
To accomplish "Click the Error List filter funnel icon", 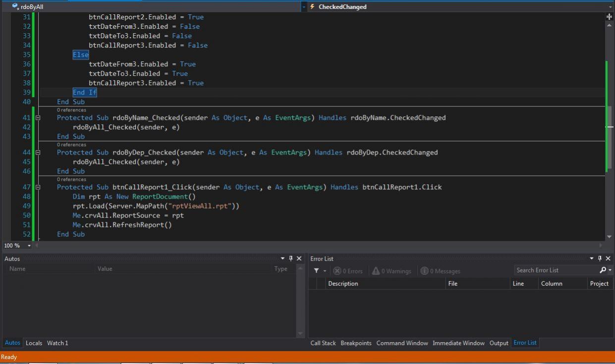I will (316, 271).
